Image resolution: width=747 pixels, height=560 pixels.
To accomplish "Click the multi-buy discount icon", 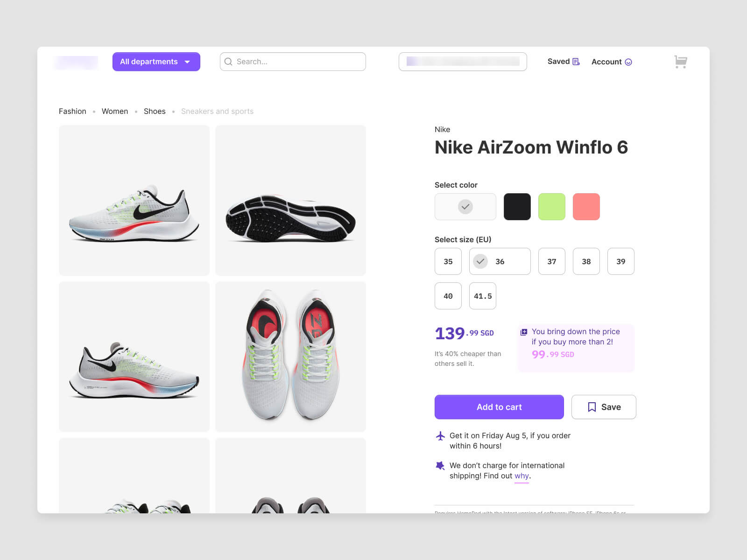I will click(x=524, y=332).
